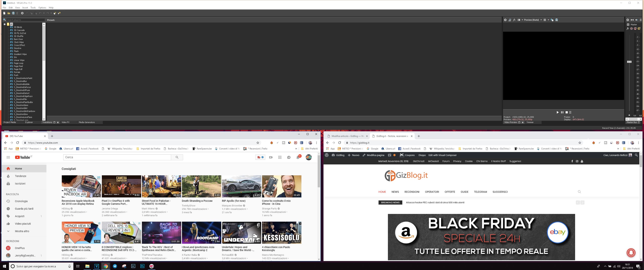Save the VEGAS project with the floppy icon
The image size is (644, 270).
[13, 13]
